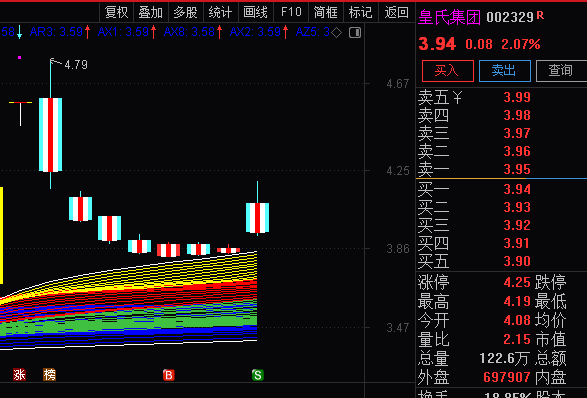Click the 查询 query button
This screenshot has height=398, width=587.
pyautogui.click(x=561, y=70)
